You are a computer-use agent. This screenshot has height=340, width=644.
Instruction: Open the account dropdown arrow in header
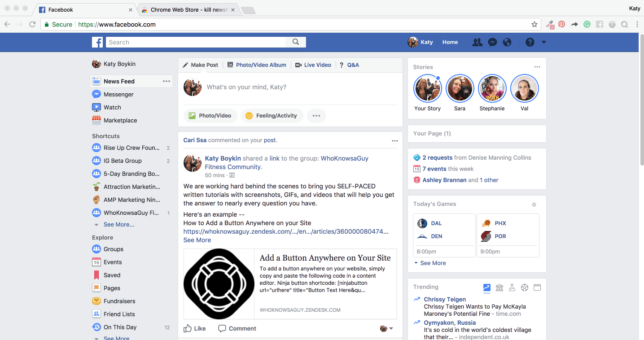click(544, 42)
